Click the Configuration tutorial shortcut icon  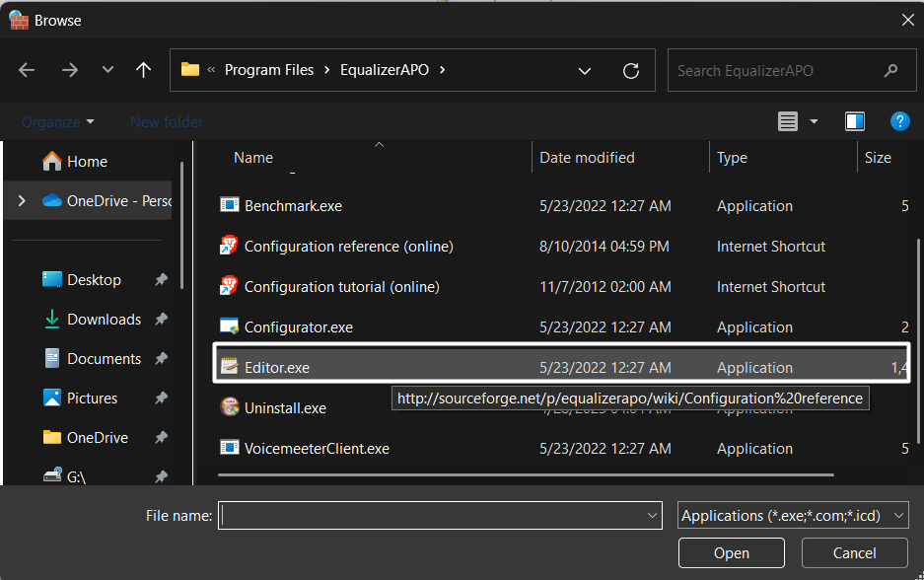click(229, 287)
